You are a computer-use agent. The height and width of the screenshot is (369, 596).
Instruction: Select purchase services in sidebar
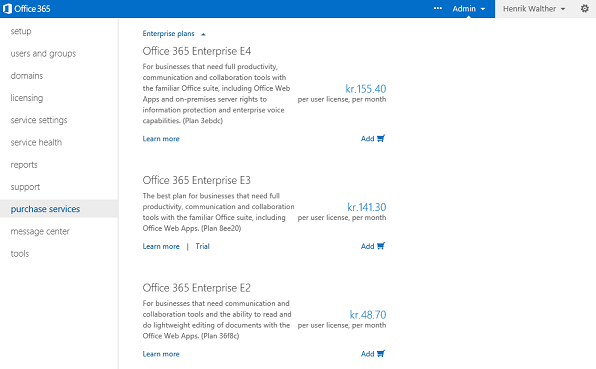(x=45, y=209)
